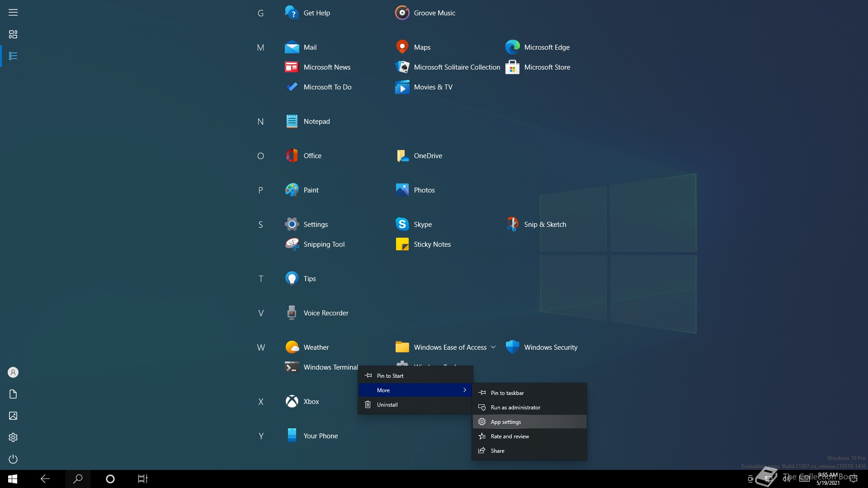Switch to the All apps list view
This screenshot has height=488, width=868.
click(x=13, y=56)
